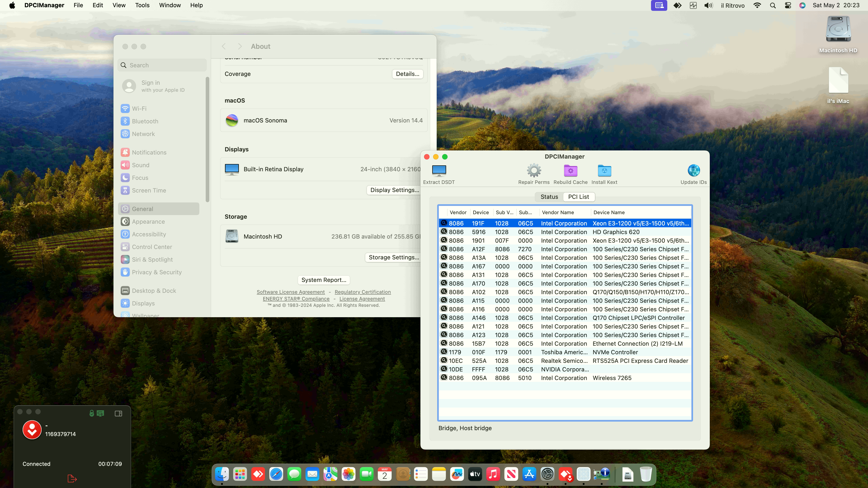Sort the list by Vendor Name column

click(558, 213)
